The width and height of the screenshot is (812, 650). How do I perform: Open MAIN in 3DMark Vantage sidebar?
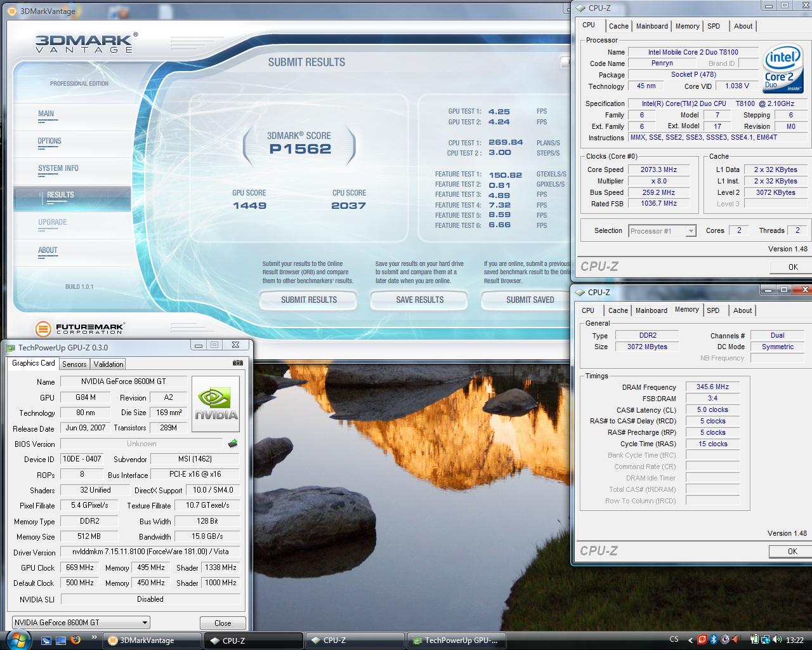(x=46, y=114)
